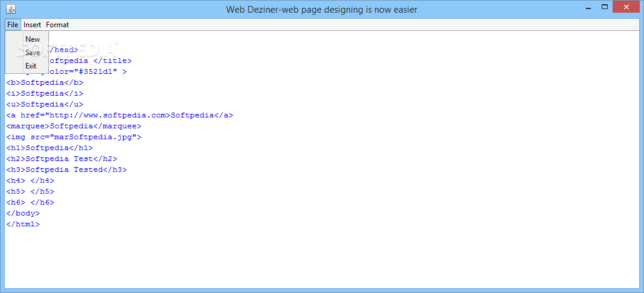Screen dimensions: 644x293
Task: Click the Java application icon in title bar
Action: point(10,8)
